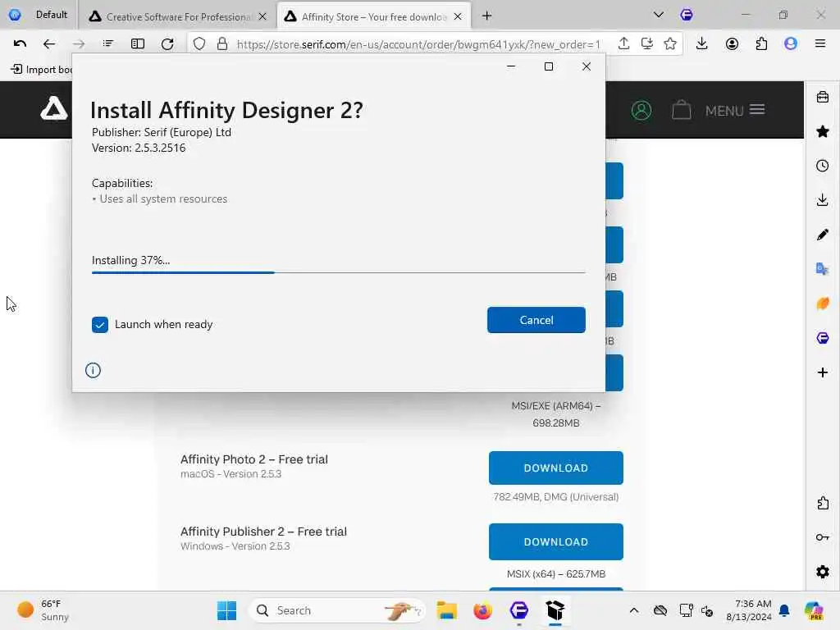Click the Affinity logo in header
The height and width of the screenshot is (630, 840).
53,109
